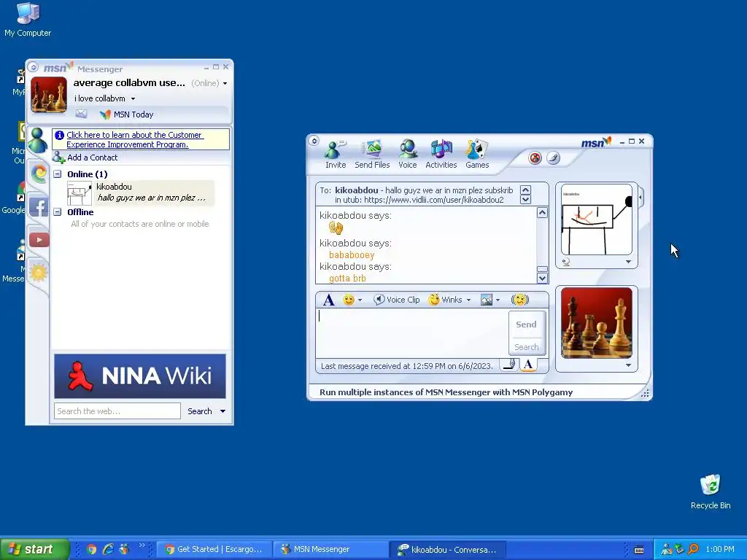This screenshot has width=747, height=560.
Task: Click the 'To:' header scroll up arrow
Action: (525, 190)
